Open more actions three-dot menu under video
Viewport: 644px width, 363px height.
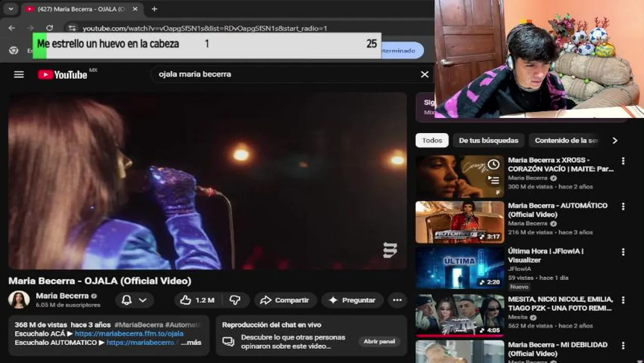click(397, 300)
